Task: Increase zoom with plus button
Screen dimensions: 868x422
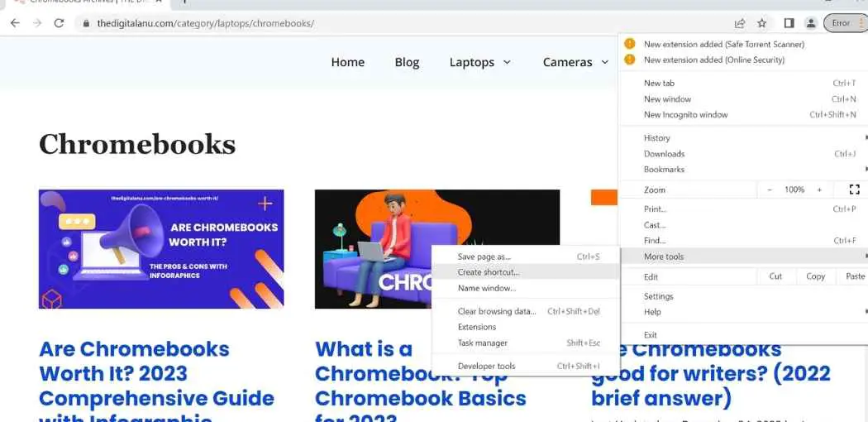Action: click(819, 189)
